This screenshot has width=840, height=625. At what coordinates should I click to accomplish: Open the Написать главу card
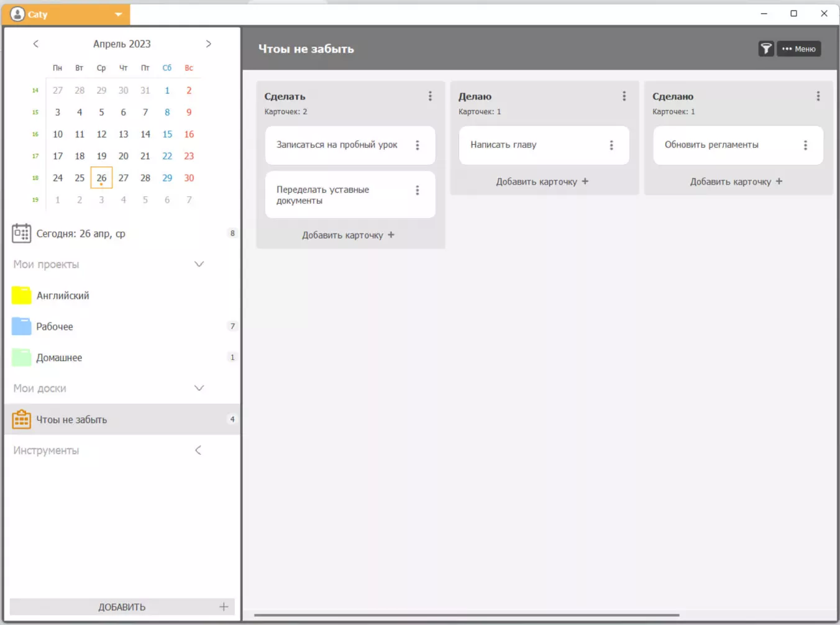pyautogui.click(x=544, y=145)
